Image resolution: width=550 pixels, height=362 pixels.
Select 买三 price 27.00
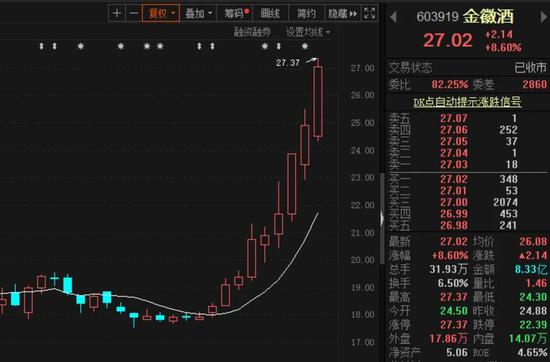click(x=454, y=202)
